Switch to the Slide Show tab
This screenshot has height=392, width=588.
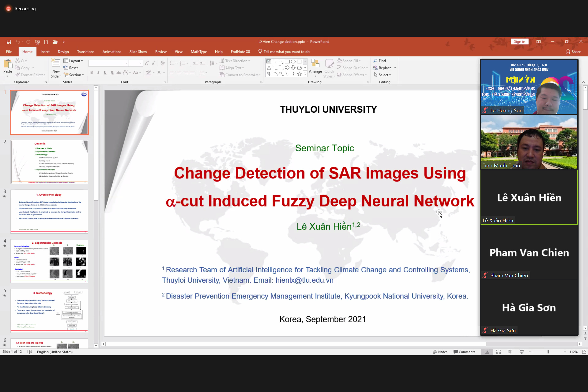[x=138, y=52]
